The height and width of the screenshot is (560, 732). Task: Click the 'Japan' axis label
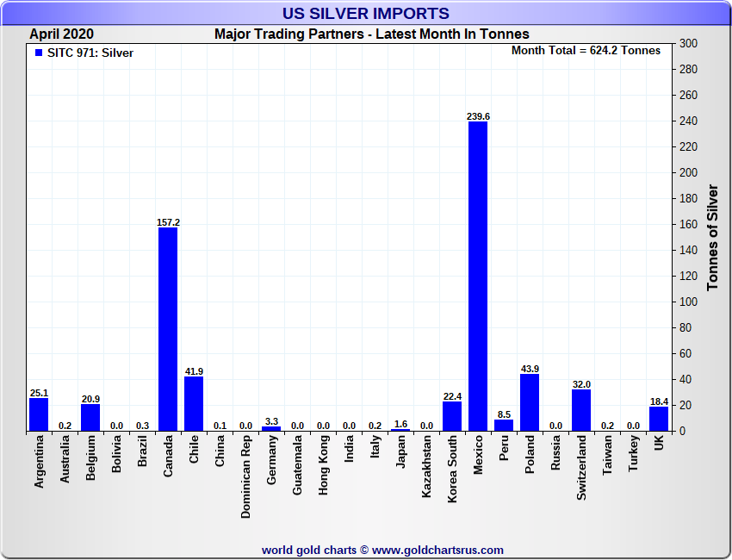(x=400, y=451)
